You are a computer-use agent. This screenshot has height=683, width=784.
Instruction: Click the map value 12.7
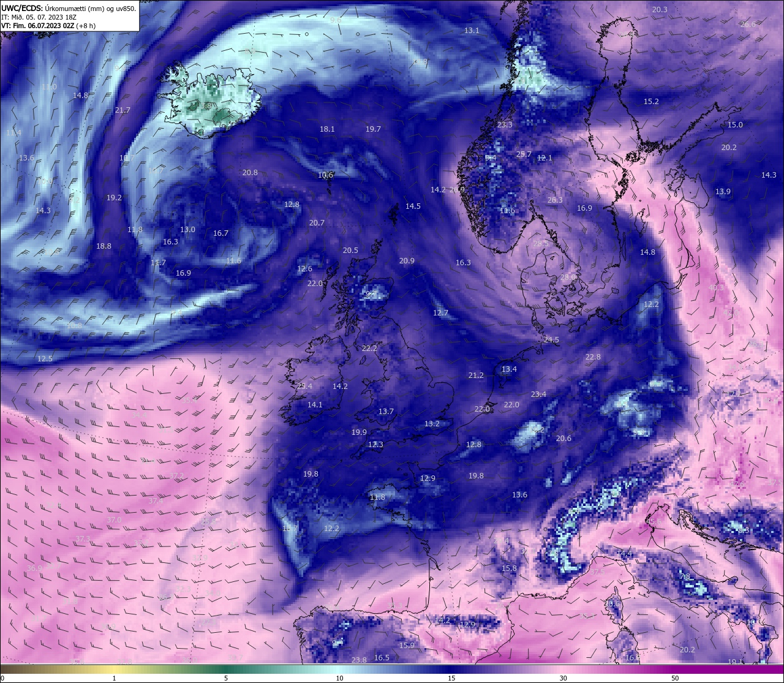point(440,313)
